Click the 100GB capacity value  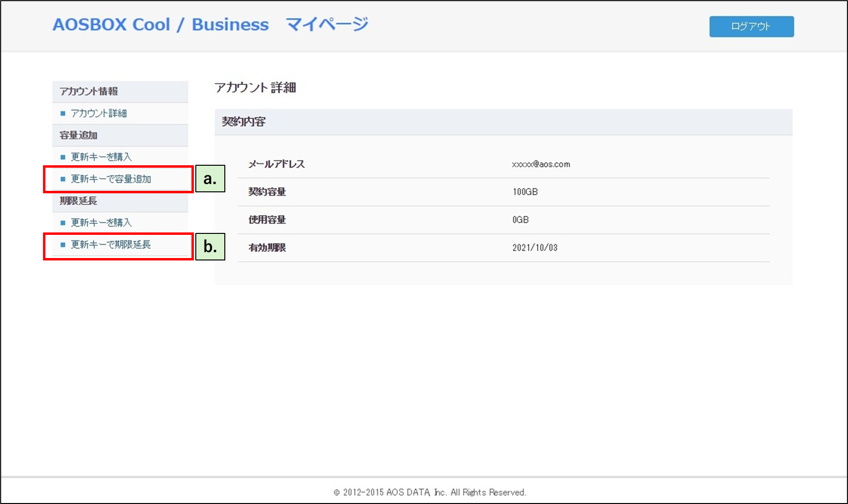[x=525, y=192]
